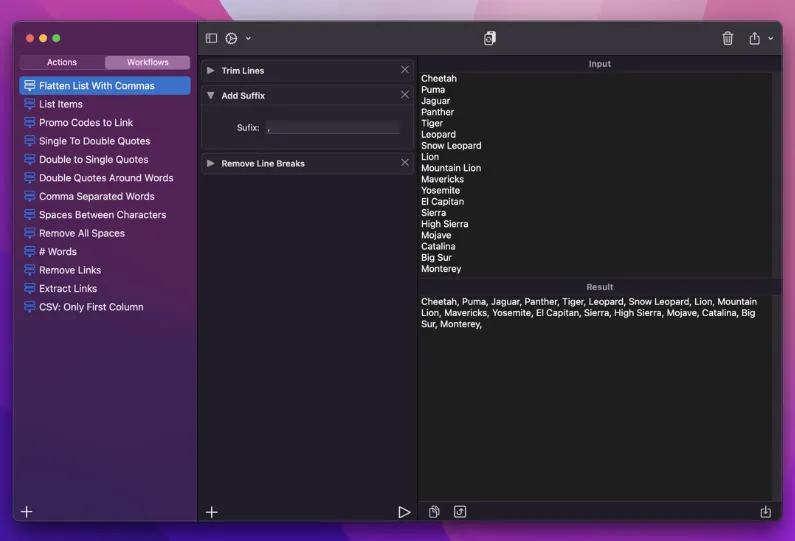795x541 pixels.
Task: Open the chevron next to share icon
Action: click(770, 38)
